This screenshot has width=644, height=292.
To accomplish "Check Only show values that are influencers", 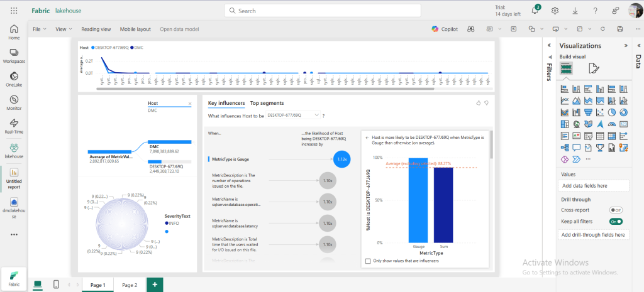I will pos(367,261).
